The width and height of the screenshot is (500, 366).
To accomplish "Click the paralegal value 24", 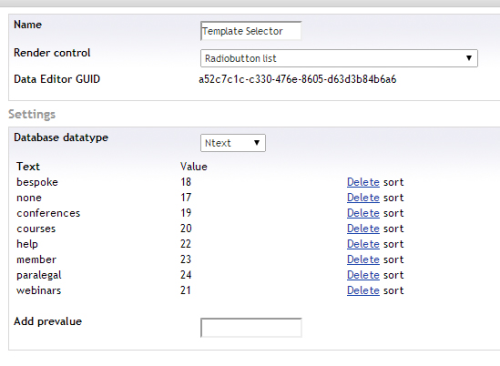I will (x=186, y=275).
